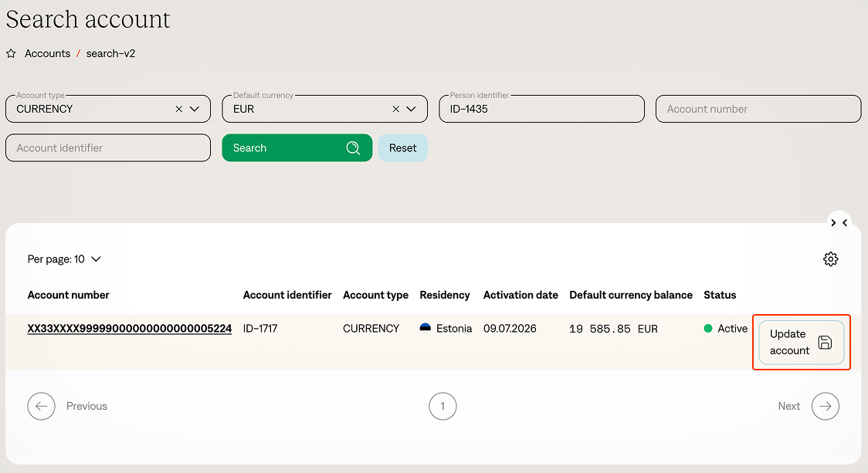Go to previous page arrow
The width and height of the screenshot is (868, 473).
click(41, 406)
